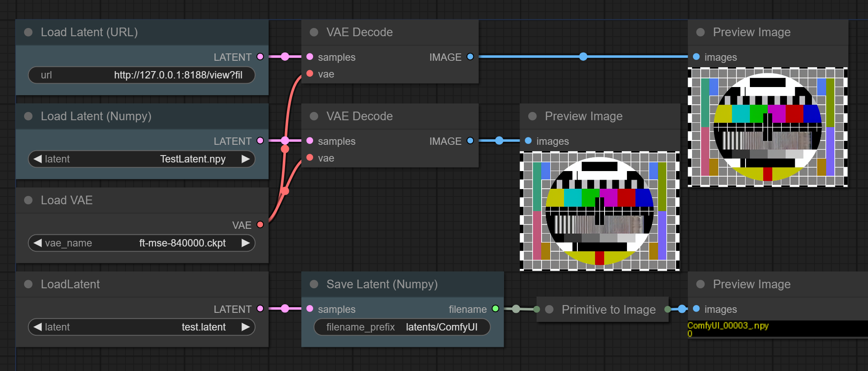
Task: Click the ComfyUI_00003_.npy output text
Action: point(728,326)
